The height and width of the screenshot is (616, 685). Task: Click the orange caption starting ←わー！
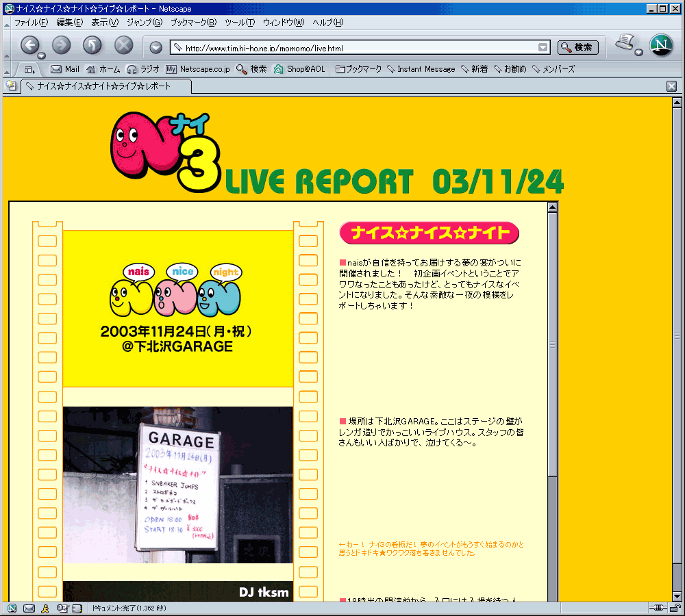click(x=431, y=548)
